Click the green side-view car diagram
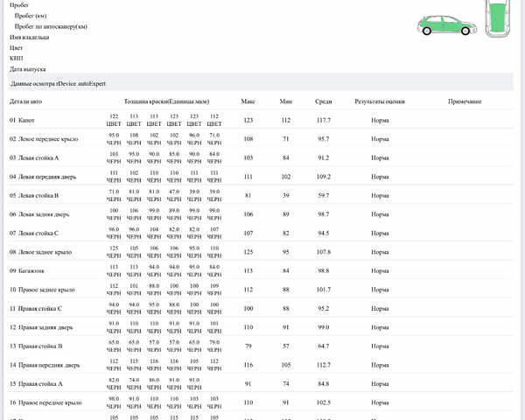This screenshot has width=525, height=420. tap(445, 24)
